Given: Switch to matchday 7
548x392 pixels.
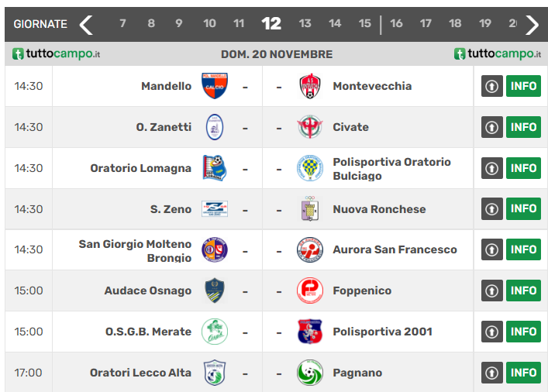Looking at the screenshot, I should coord(122,24).
